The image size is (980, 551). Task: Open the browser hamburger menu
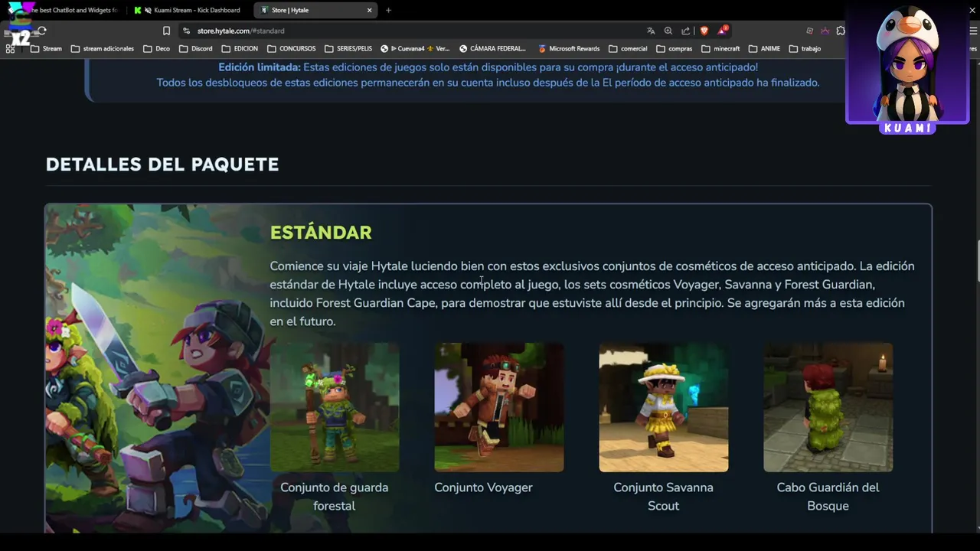tap(974, 31)
